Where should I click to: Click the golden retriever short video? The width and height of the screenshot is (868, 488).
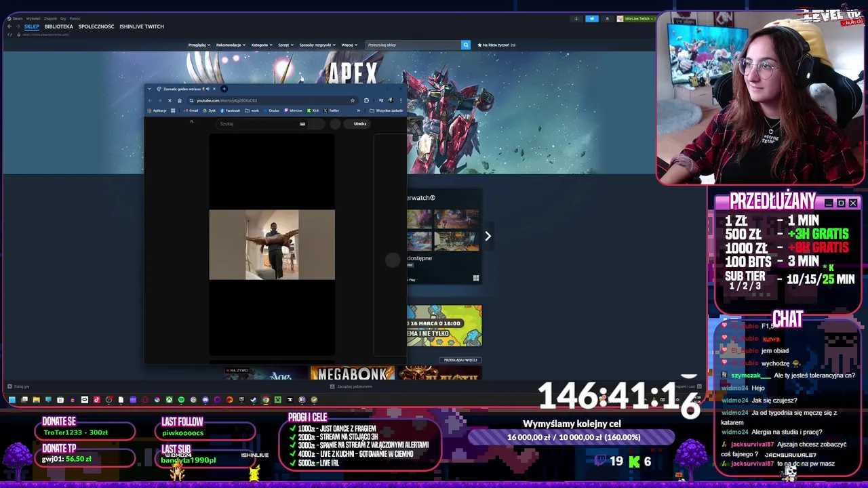[272, 245]
